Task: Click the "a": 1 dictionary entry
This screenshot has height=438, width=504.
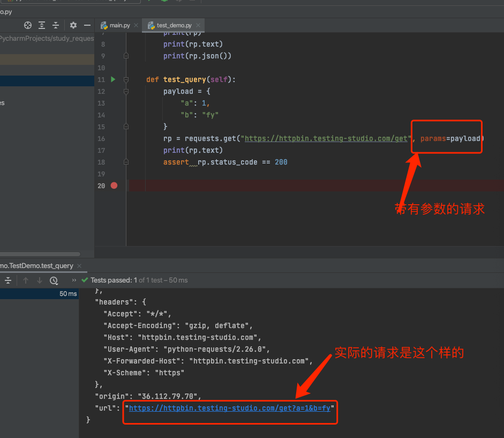Action: tap(195, 103)
